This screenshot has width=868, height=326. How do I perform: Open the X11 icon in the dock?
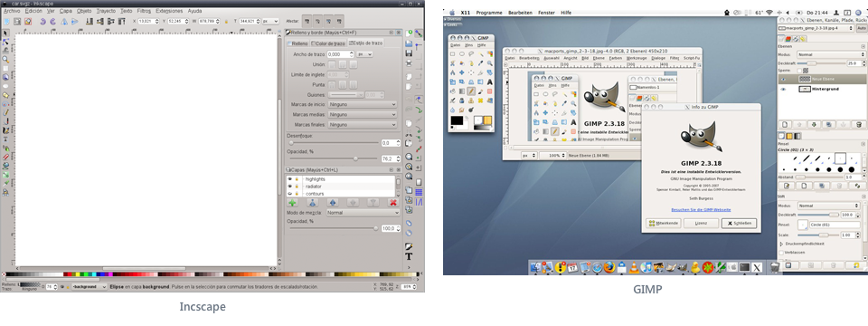pyautogui.click(x=757, y=266)
